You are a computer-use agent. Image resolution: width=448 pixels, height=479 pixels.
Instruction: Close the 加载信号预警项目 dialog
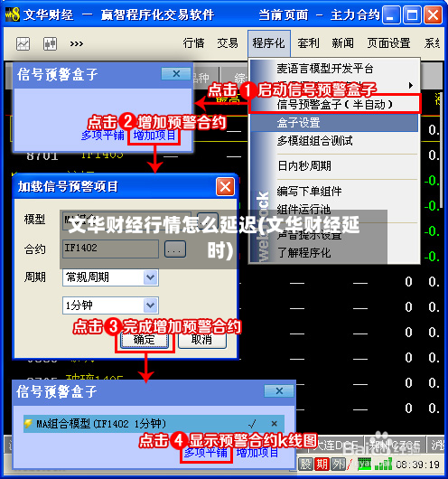pyautogui.click(x=226, y=187)
